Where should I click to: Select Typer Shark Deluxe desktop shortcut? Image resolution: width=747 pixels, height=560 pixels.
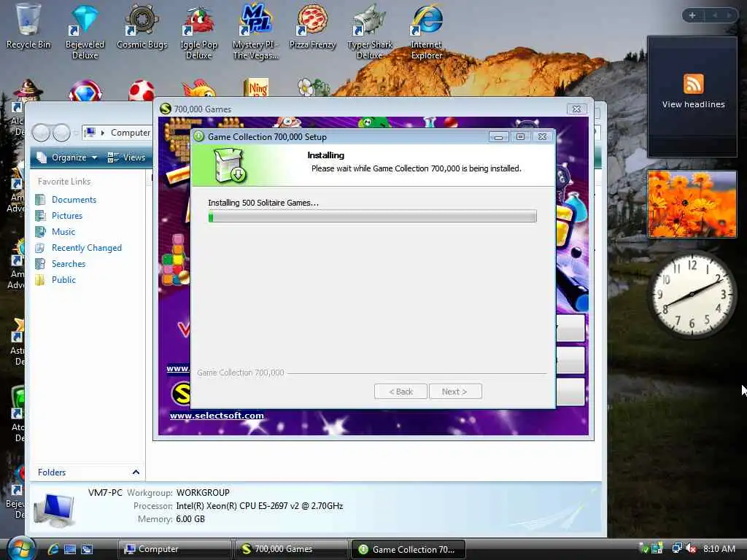[x=370, y=31]
